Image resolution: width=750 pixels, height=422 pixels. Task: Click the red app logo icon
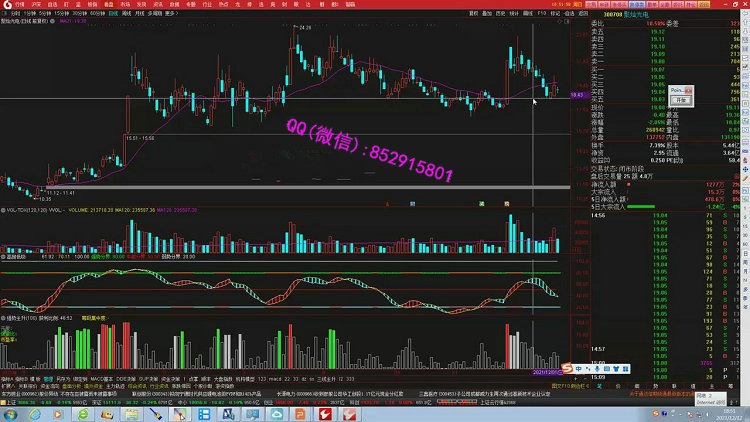point(6,4)
